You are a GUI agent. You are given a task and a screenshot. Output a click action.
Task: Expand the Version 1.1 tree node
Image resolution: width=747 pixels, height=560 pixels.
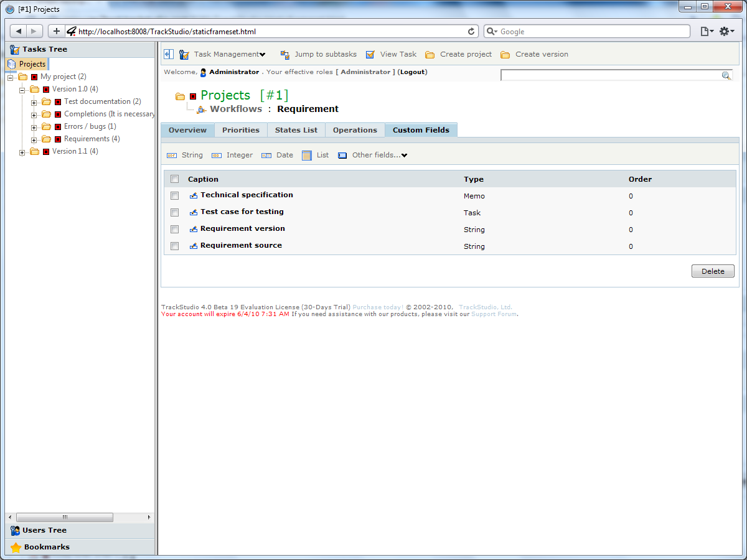[22, 152]
